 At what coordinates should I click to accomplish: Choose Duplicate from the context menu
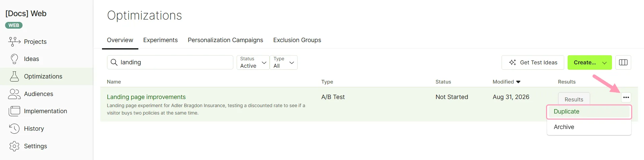coord(589,111)
